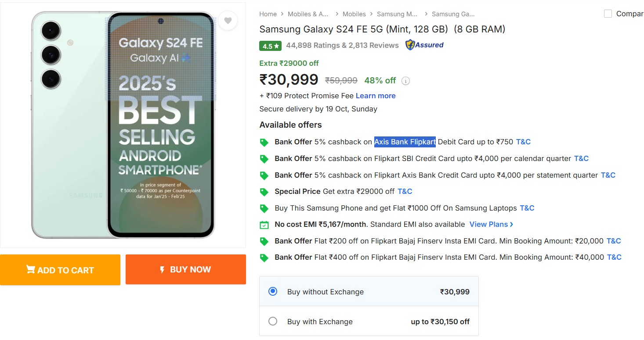Click the Samsung Galaxy S24 FE product image

[123, 125]
